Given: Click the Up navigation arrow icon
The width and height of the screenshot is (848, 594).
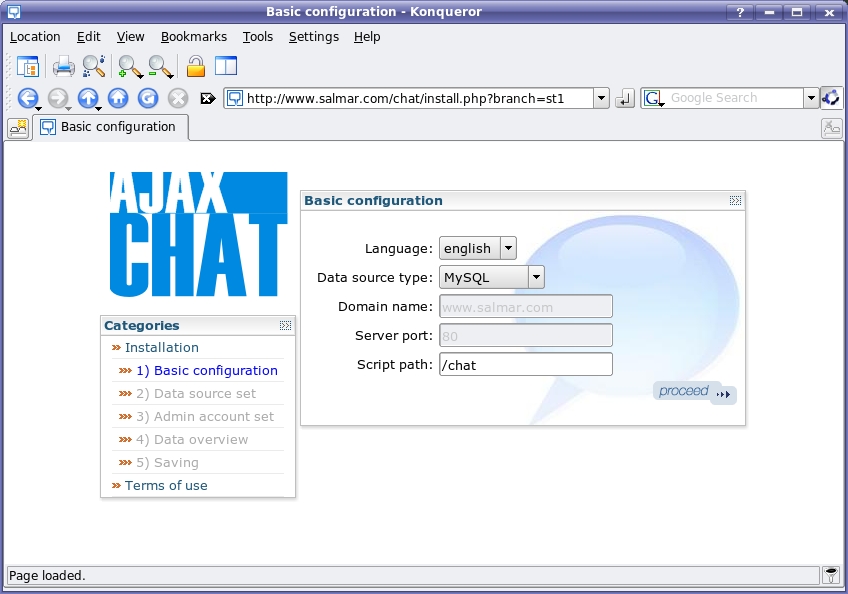Looking at the screenshot, I should coord(88,98).
